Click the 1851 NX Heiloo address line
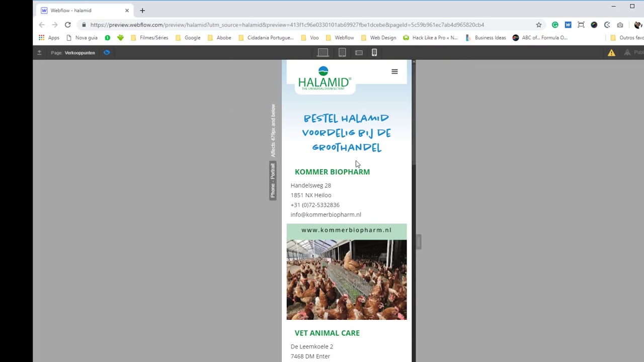 pyautogui.click(x=310, y=195)
